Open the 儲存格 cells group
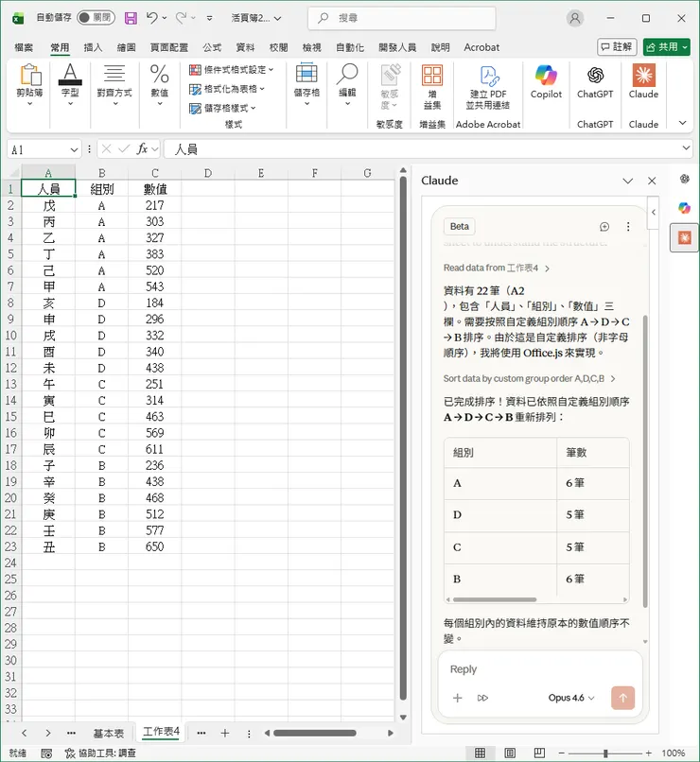This screenshot has width=700, height=762. pos(306,85)
